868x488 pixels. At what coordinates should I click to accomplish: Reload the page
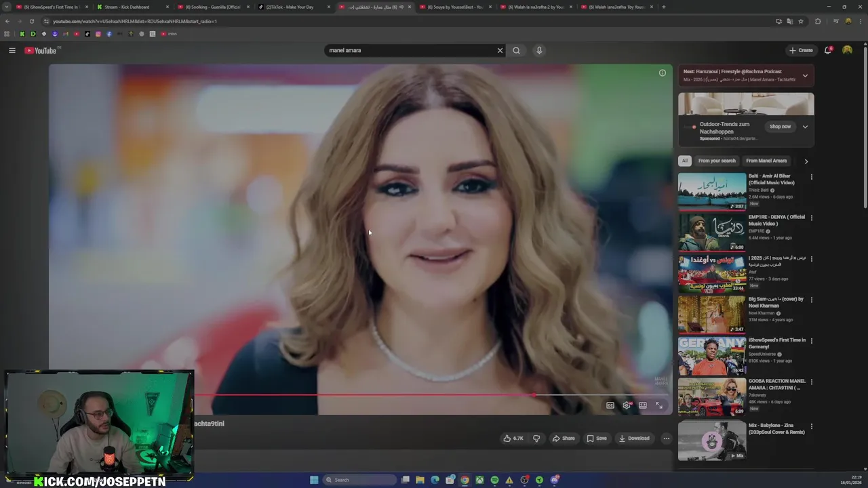pyautogui.click(x=31, y=21)
